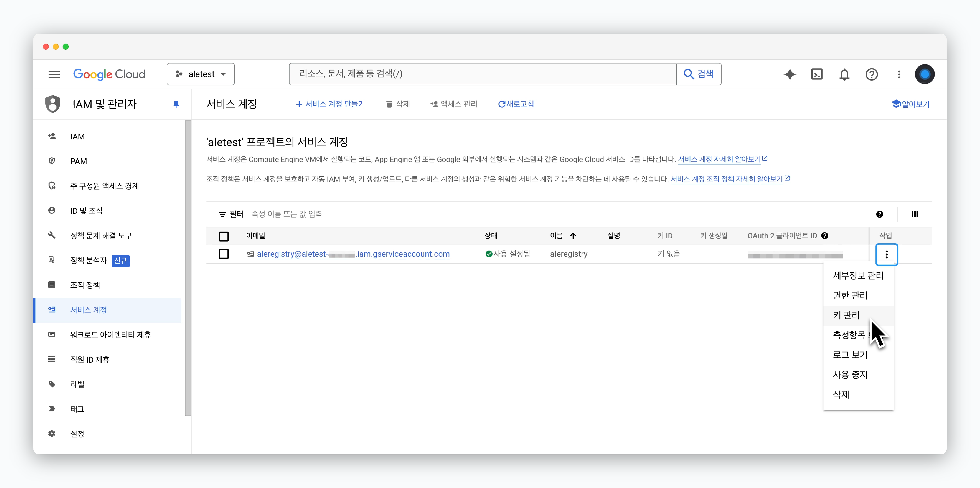Click the 작업 three-dot actions button

pos(886,254)
